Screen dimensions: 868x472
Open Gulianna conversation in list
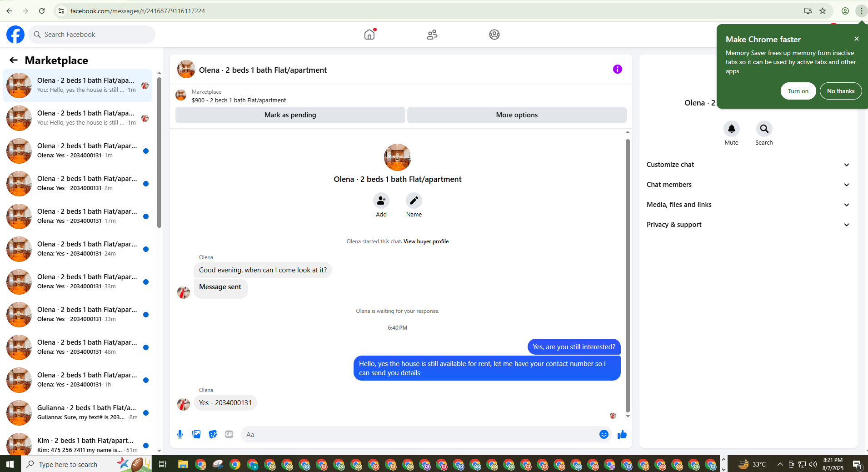click(x=78, y=413)
